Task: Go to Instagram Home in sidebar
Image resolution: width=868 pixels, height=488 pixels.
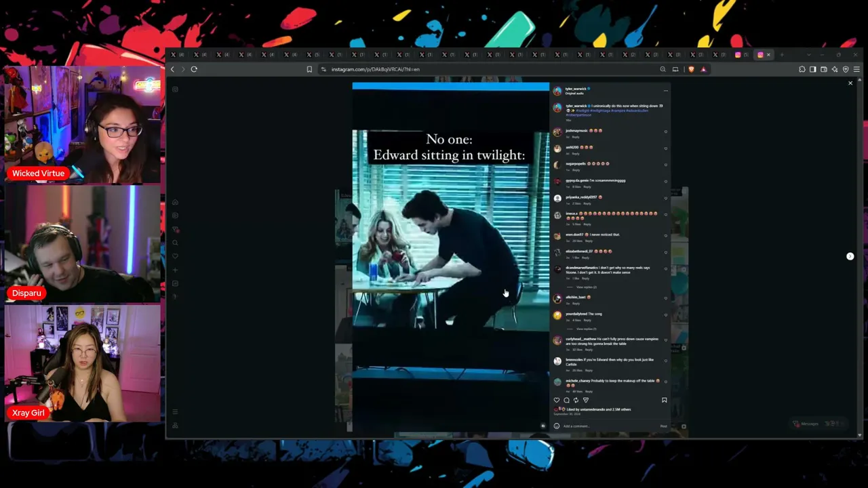Action: (x=175, y=202)
